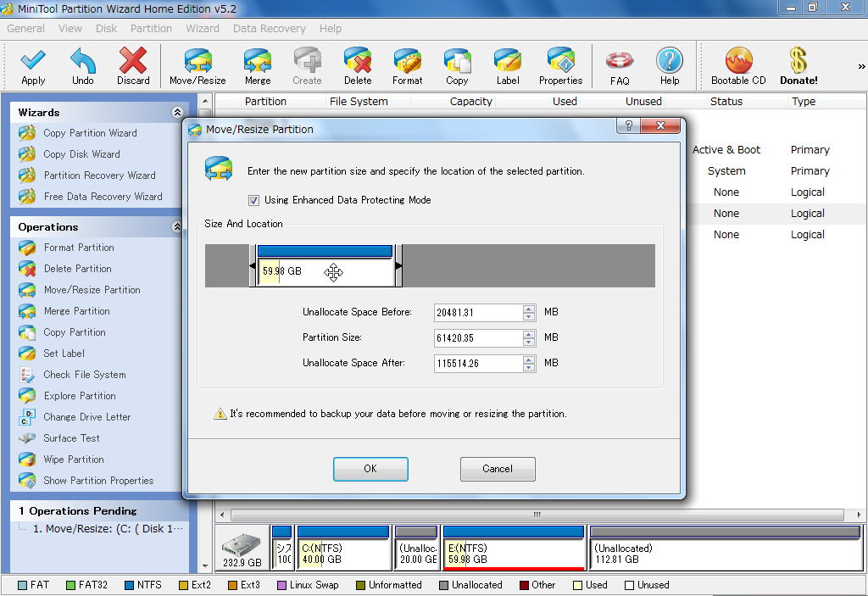Open Help from the toolbar question mark icon
This screenshot has height=596, width=868.
click(x=670, y=66)
